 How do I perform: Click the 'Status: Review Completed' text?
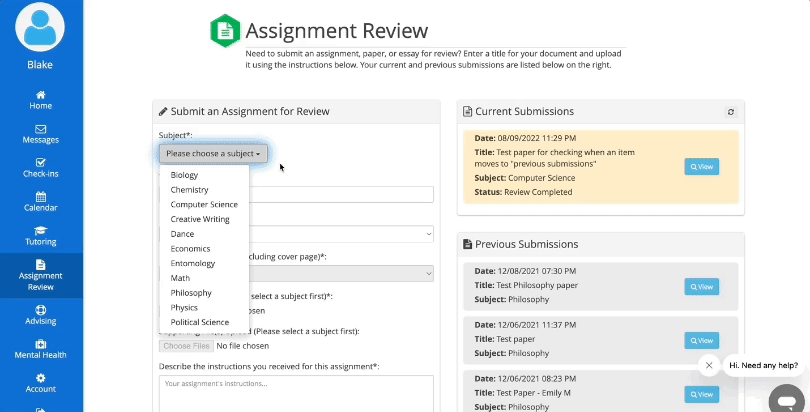pos(523,192)
